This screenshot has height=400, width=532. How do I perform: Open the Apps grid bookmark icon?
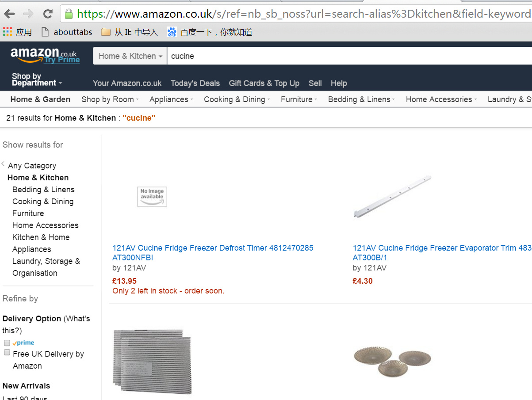tap(8, 32)
